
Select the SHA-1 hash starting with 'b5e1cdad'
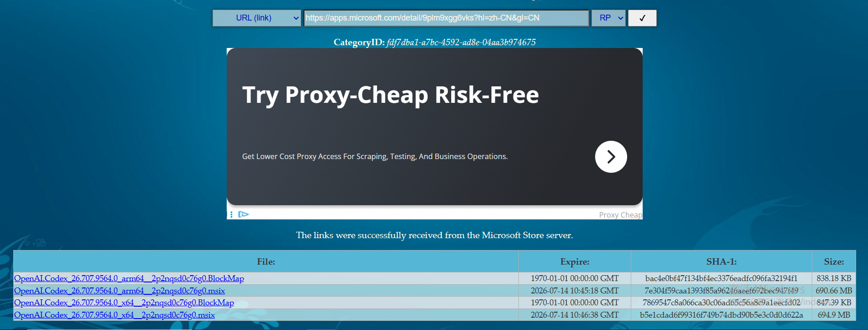coord(721,315)
